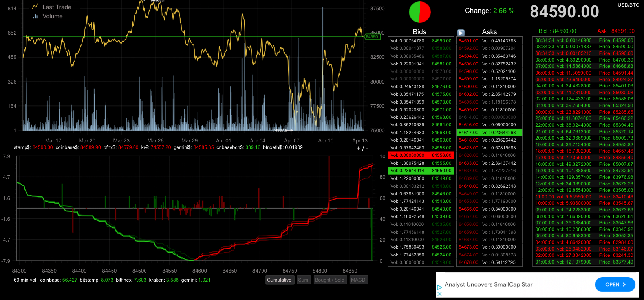Click the coinbase 60 min volume 56.427

70,280
